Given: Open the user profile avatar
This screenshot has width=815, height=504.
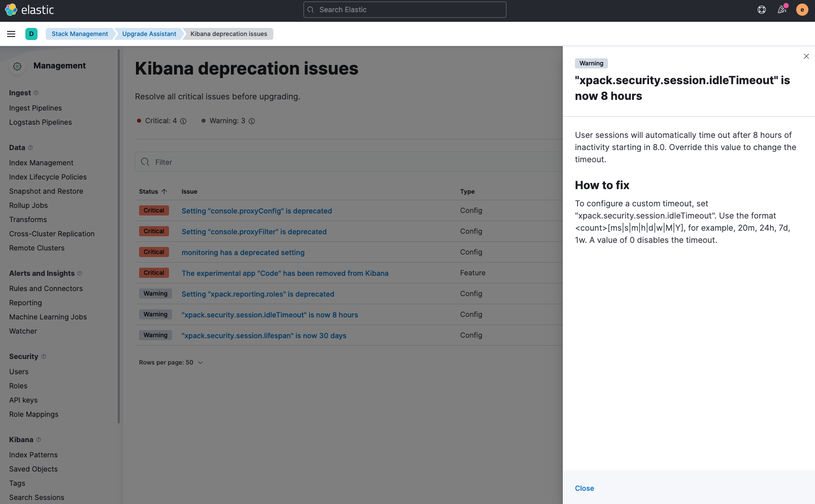Looking at the screenshot, I should click(x=802, y=10).
